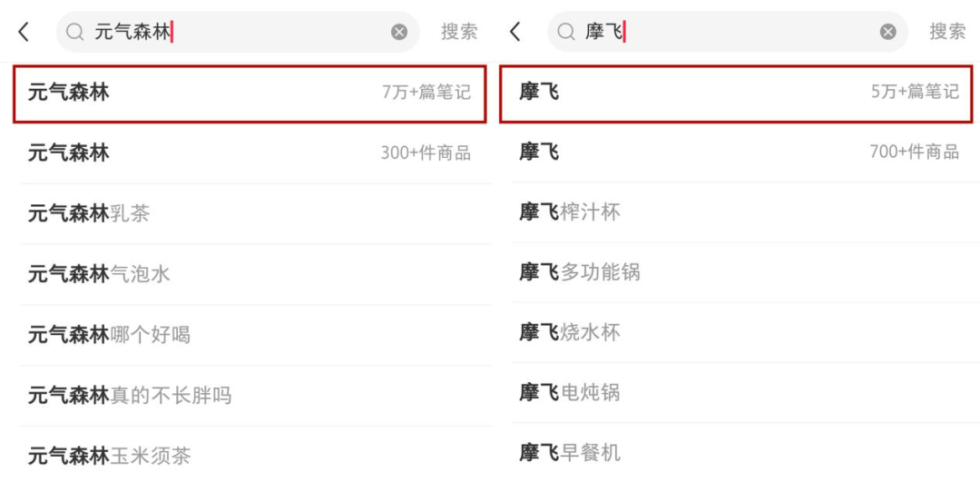This screenshot has width=980, height=482.
Task: Open 摩飞 result with 5万+篇笔记
Action: 736,93
